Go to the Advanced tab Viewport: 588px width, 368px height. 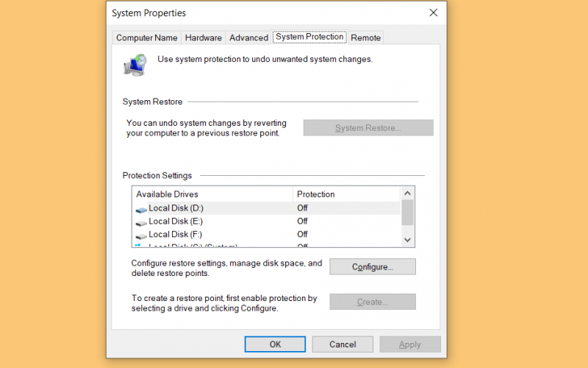(x=248, y=38)
